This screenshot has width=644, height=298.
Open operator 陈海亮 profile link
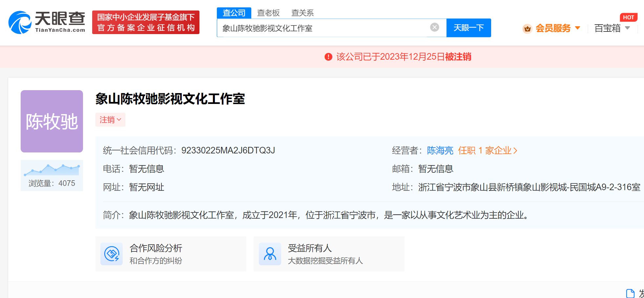440,150
